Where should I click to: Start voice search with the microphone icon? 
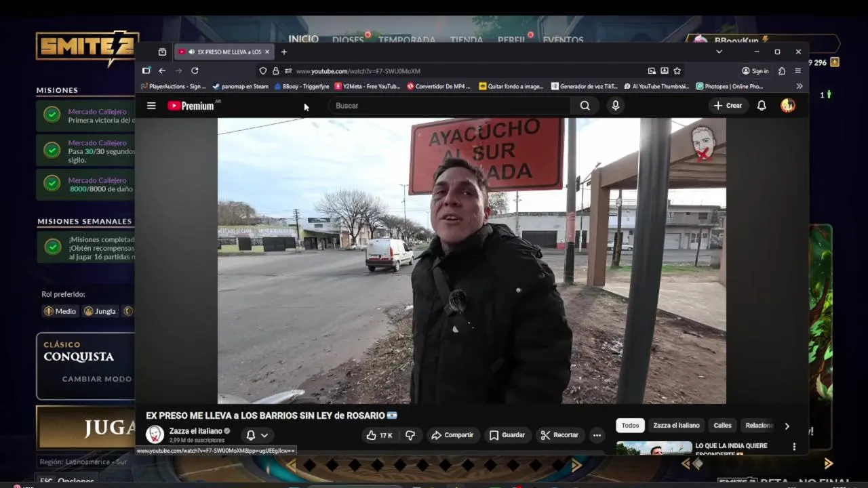coord(616,106)
